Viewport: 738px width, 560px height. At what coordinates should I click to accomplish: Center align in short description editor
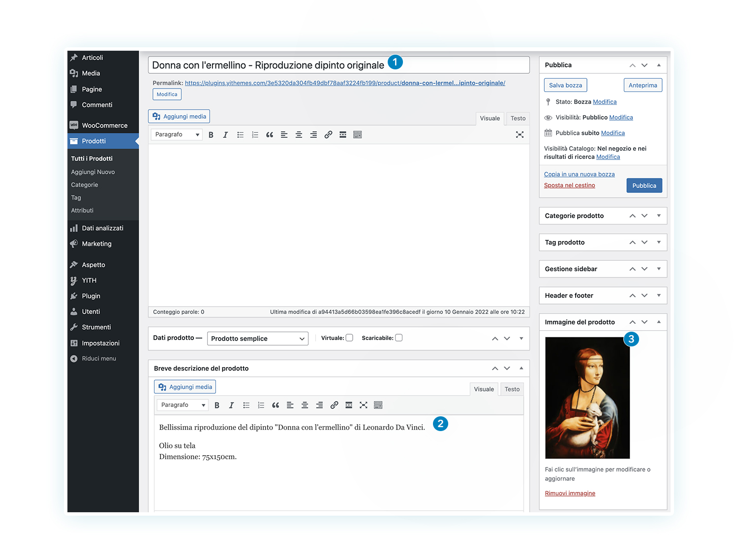[x=305, y=405]
